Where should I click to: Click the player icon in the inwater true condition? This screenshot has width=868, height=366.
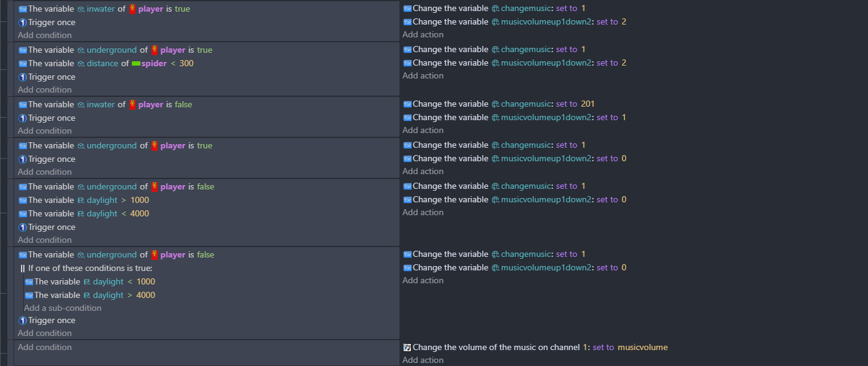(x=132, y=9)
